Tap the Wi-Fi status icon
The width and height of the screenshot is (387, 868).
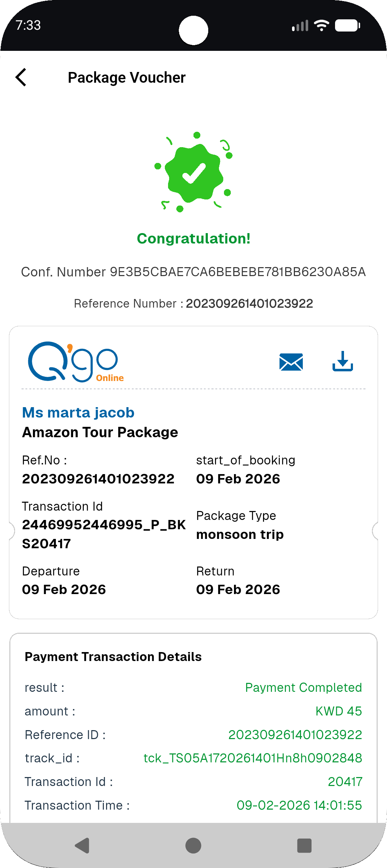tap(321, 26)
